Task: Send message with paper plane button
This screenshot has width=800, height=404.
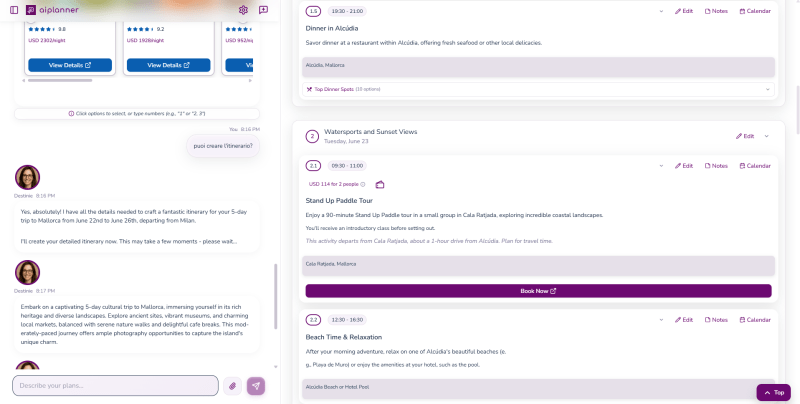Action: [x=256, y=386]
